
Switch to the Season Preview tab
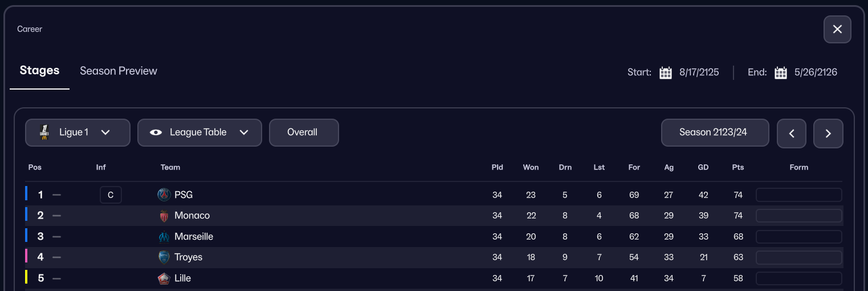click(x=119, y=71)
